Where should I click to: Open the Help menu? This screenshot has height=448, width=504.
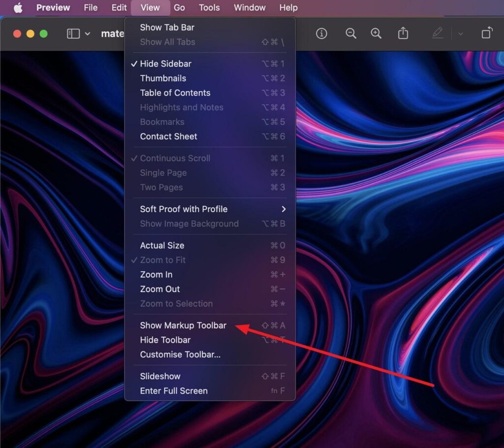click(288, 8)
